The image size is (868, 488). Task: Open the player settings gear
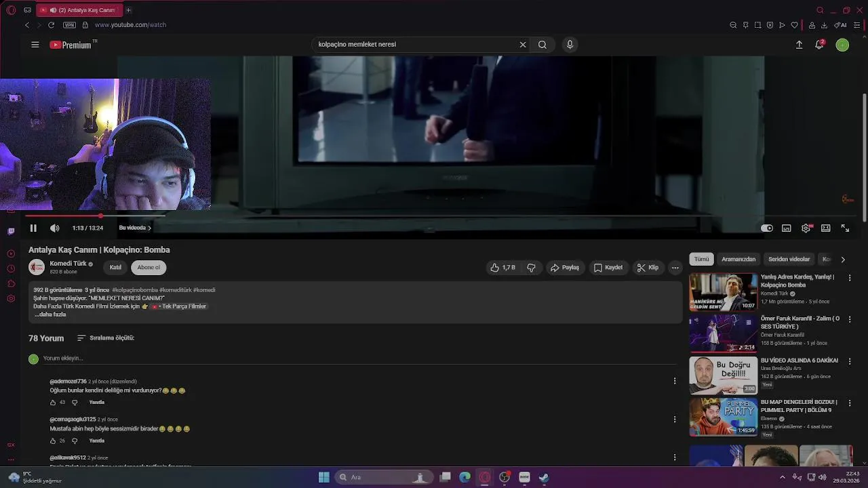(806, 228)
